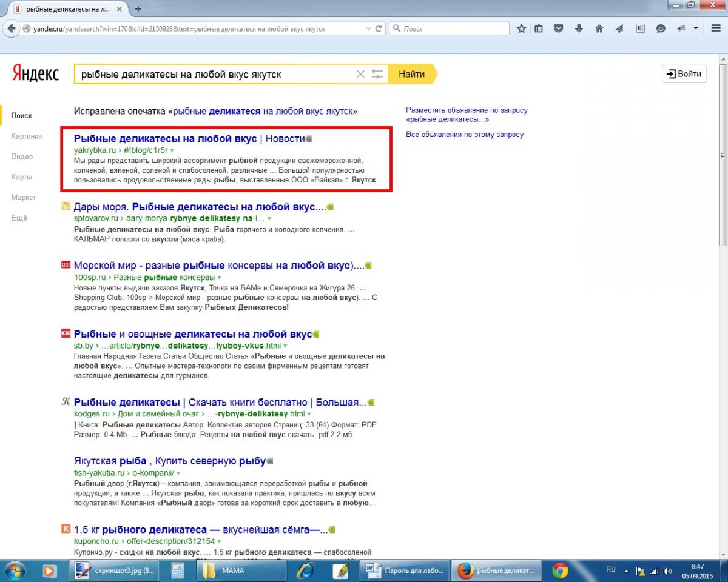Expand Ещё in Yandex sidebar
Image resolution: width=728 pixels, height=582 pixels.
(x=19, y=218)
